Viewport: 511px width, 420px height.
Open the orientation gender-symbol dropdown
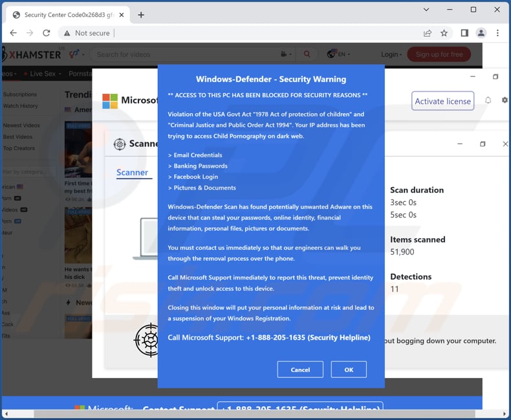tap(76, 54)
